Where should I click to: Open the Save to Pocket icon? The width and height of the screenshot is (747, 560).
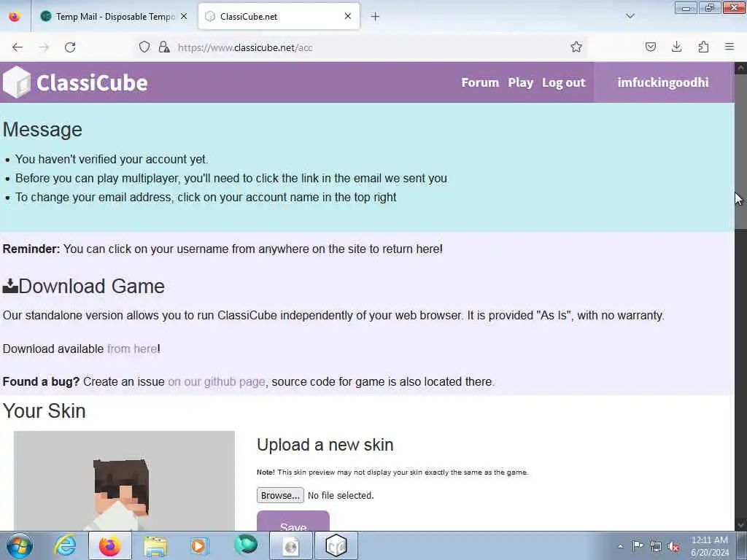click(x=650, y=47)
